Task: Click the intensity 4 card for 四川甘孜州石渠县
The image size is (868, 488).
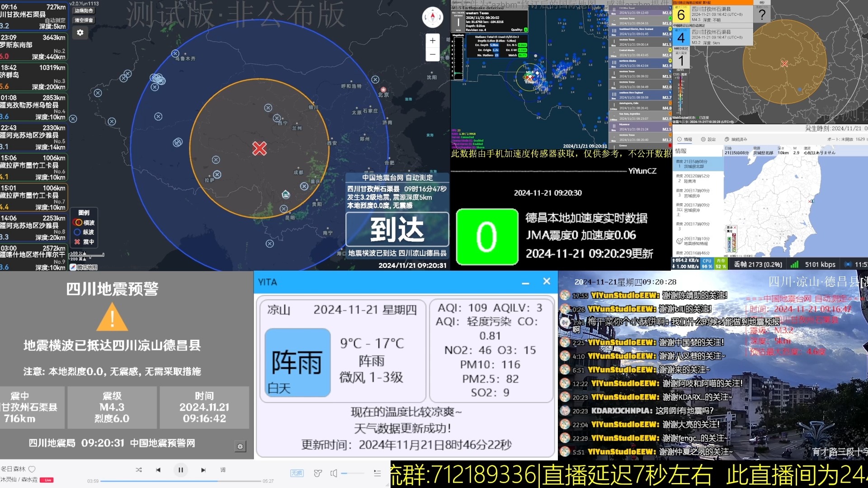Action: [713, 37]
